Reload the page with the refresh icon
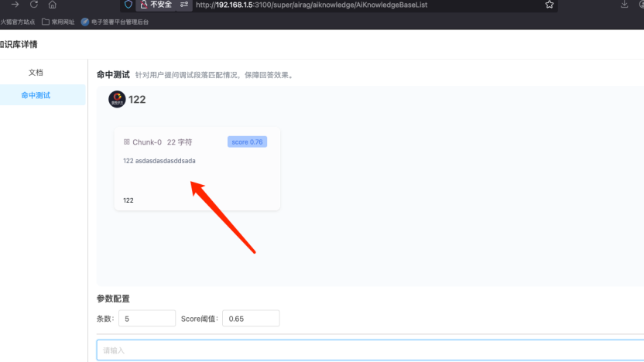The height and width of the screenshot is (362, 644). pos(33,5)
